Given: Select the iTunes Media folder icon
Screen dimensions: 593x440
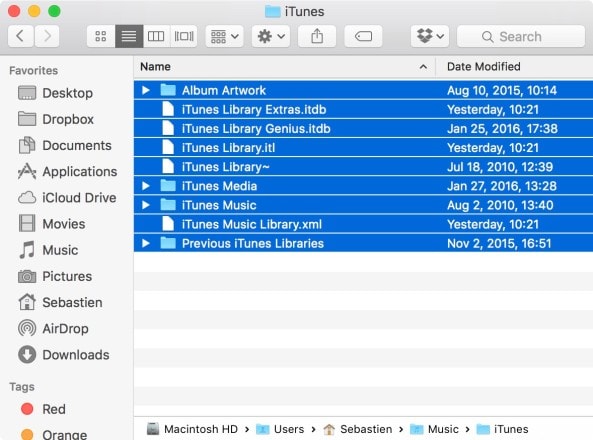Looking at the screenshot, I should 168,186.
